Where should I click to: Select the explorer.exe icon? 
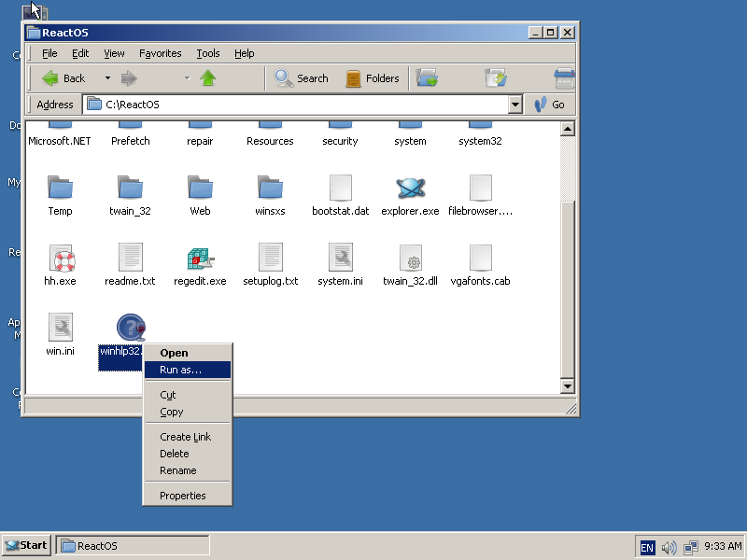(x=410, y=188)
